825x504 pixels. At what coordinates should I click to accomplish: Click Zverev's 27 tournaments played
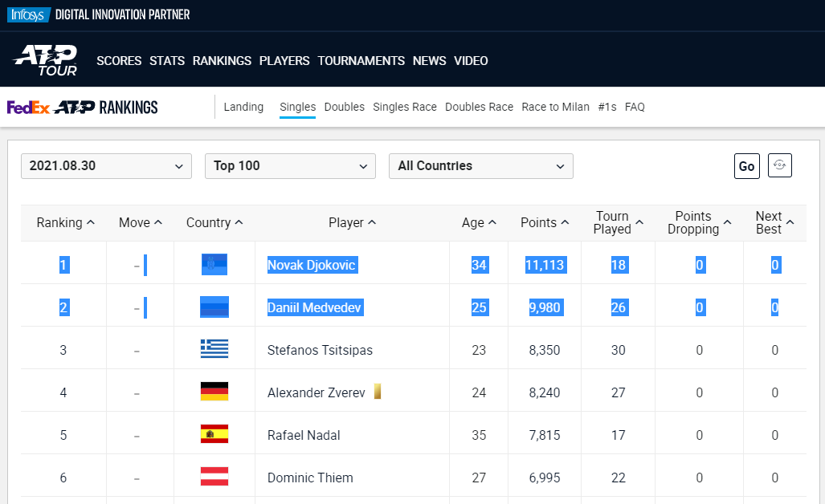pyautogui.click(x=619, y=392)
